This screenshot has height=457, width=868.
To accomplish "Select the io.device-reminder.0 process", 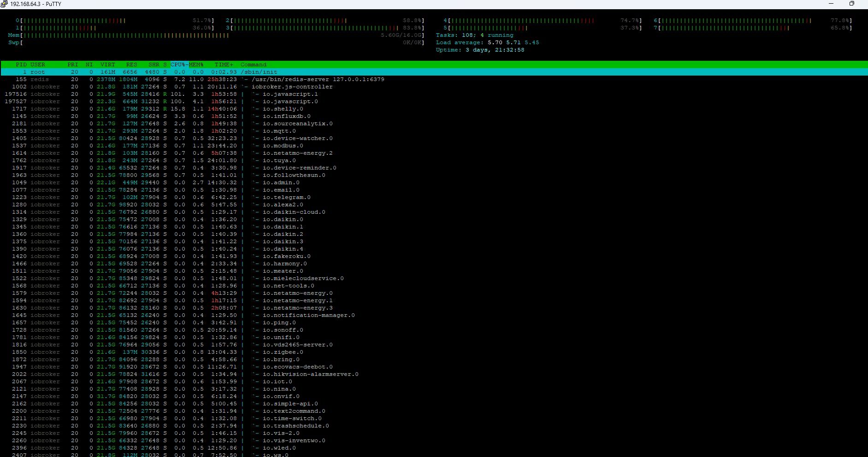I will [x=434, y=168].
